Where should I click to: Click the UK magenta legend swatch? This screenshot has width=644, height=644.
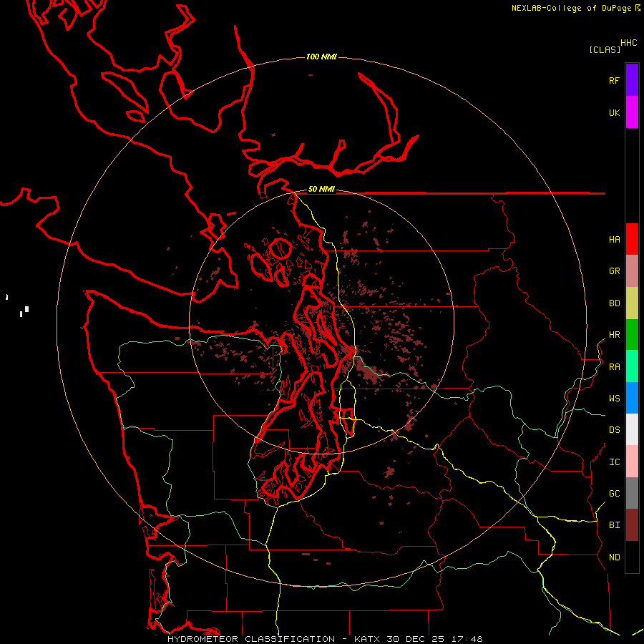tap(632, 112)
